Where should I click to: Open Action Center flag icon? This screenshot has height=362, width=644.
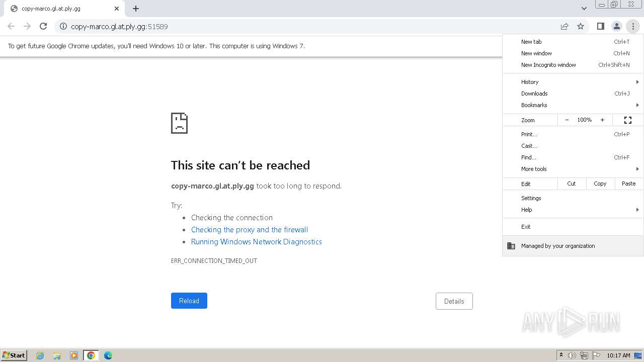[x=596, y=355]
